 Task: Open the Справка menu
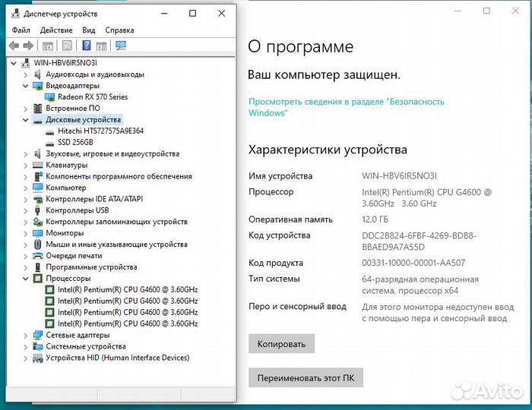point(119,30)
